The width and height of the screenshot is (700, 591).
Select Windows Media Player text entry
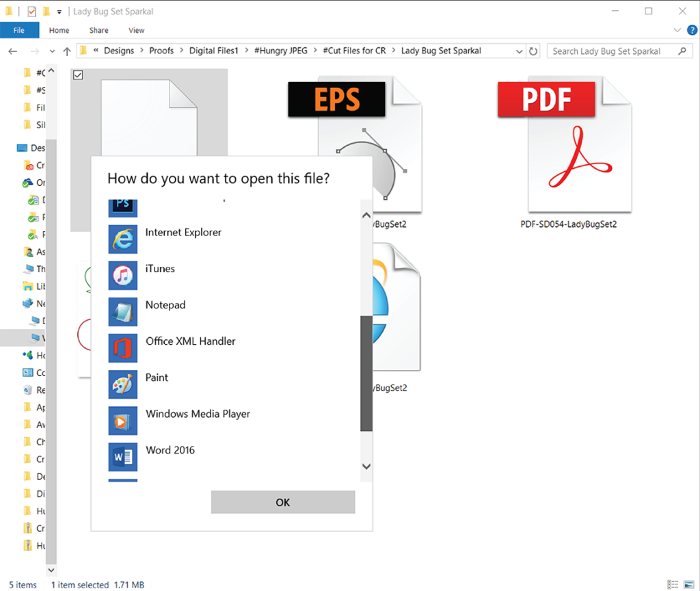click(198, 414)
